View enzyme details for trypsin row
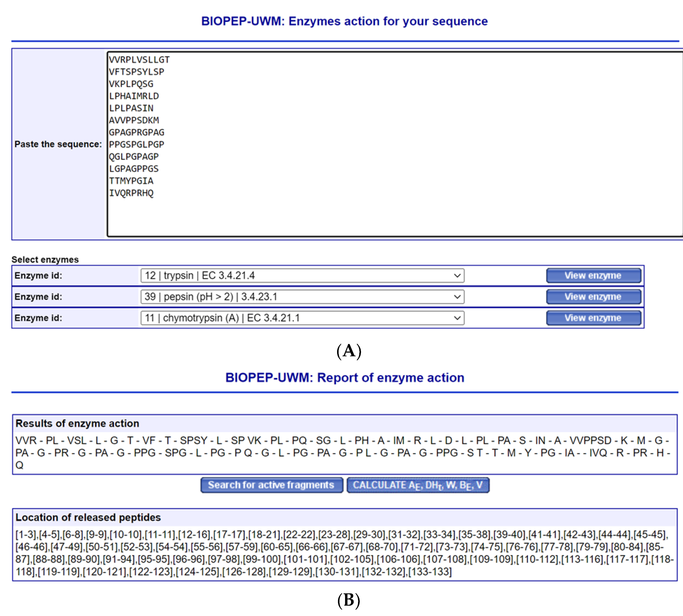The width and height of the screenshot is (683, 616). tap(593, 275)
